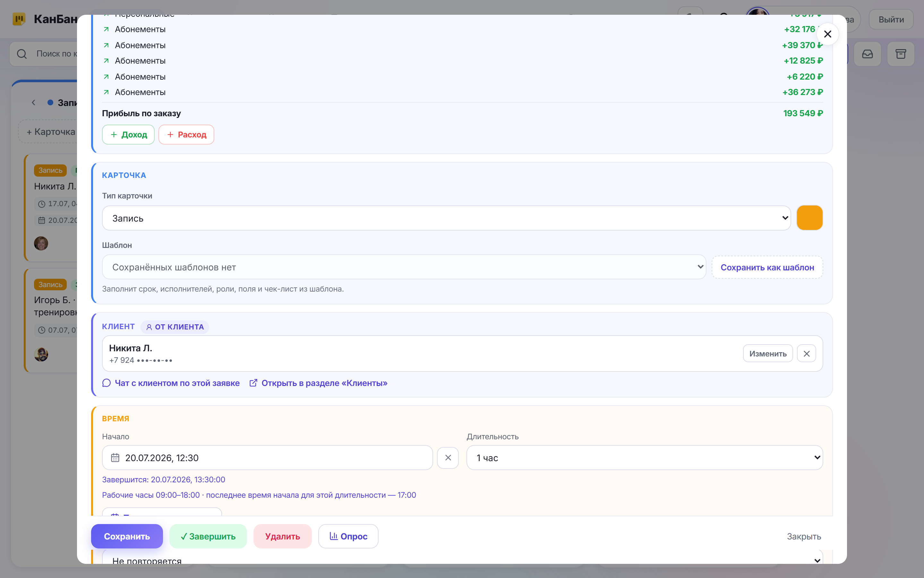This screenshot has width=924, height=578.
Task: Click the Начало date-time field
Action: (x=267, y=458)
